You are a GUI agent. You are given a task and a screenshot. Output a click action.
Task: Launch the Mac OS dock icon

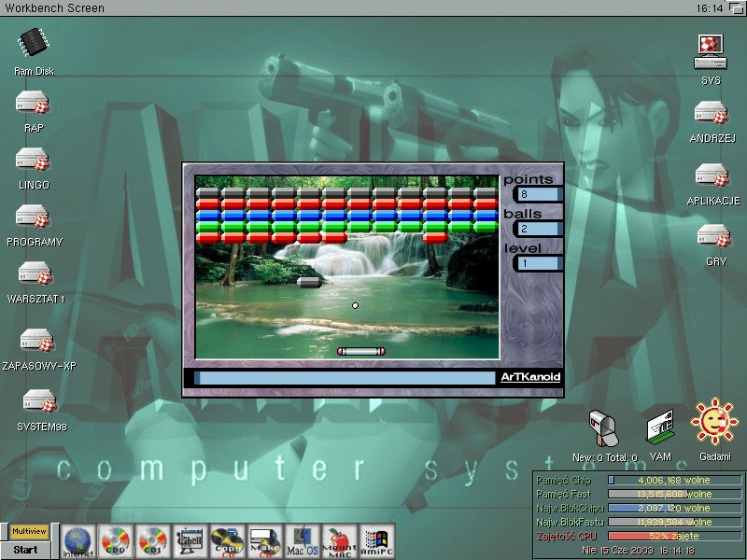(302, 541)
